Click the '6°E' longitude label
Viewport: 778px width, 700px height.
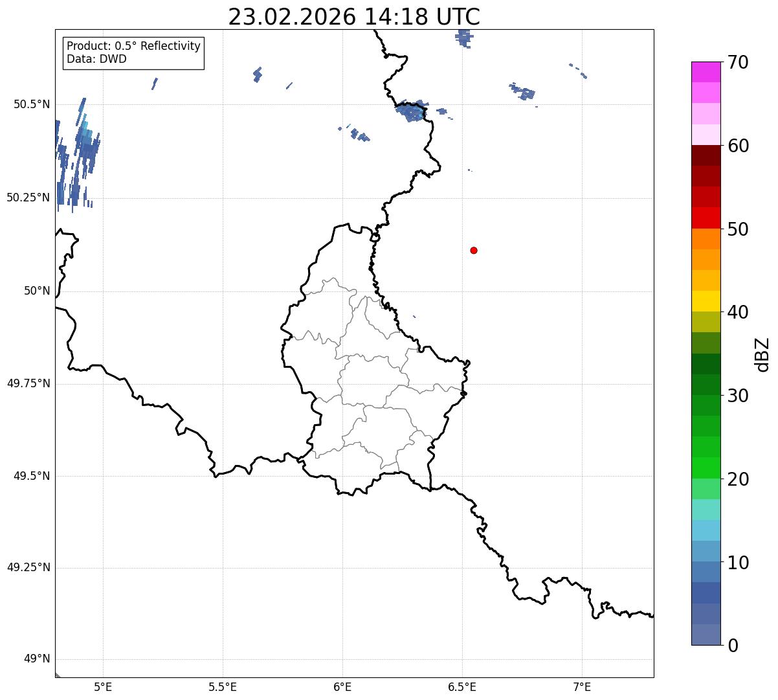coord(342,686)
